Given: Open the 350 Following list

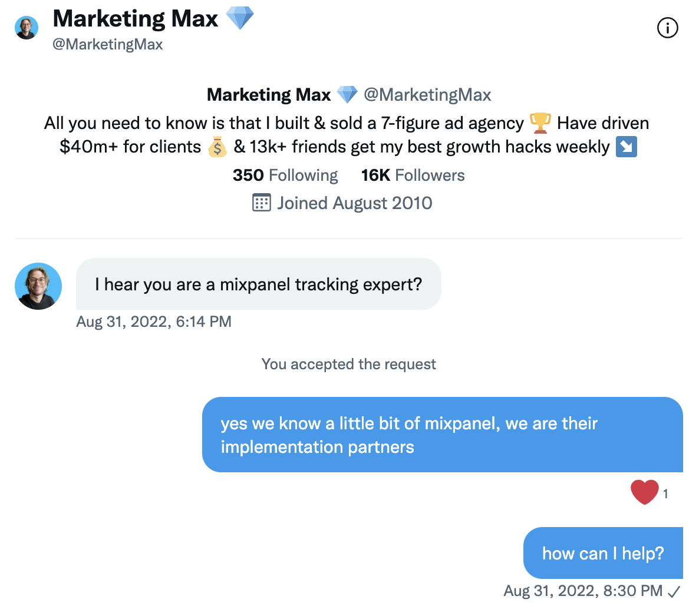Looking at the screenshot, I should point(285,175).
